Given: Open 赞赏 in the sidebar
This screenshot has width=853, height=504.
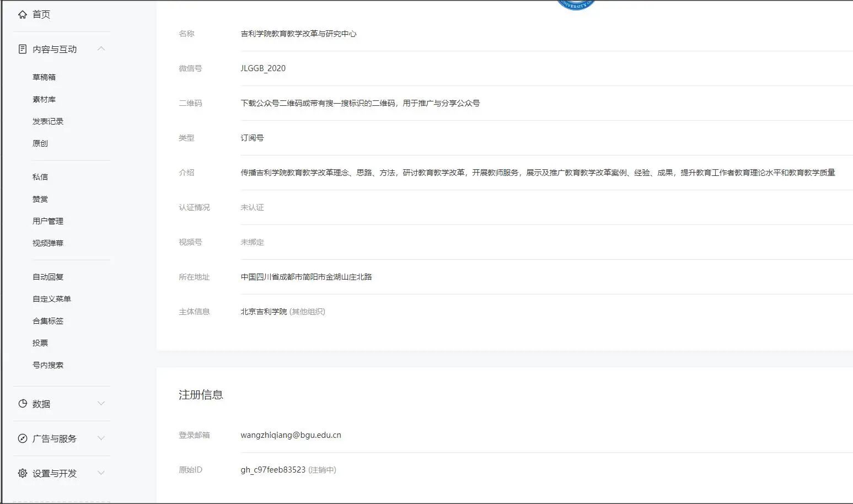Looking at the screenshot, I should pyautogui.click(x=40, y=199).
